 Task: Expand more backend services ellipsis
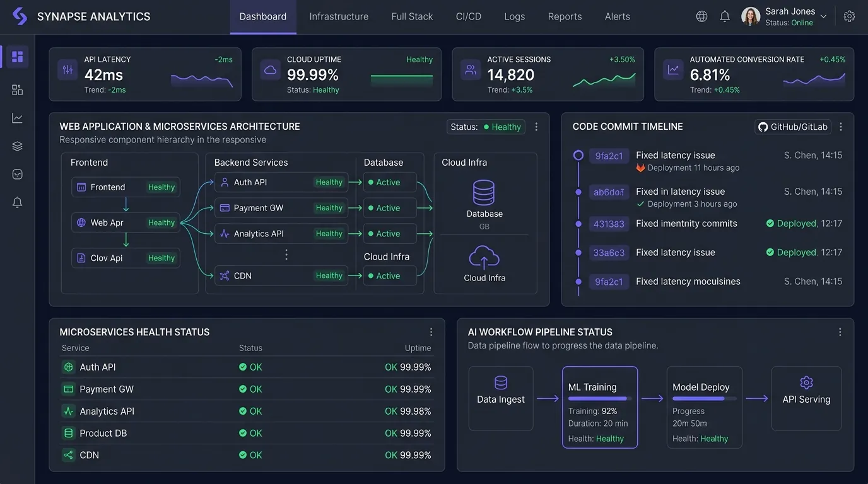pyautogui.click(x=286, y=255)
